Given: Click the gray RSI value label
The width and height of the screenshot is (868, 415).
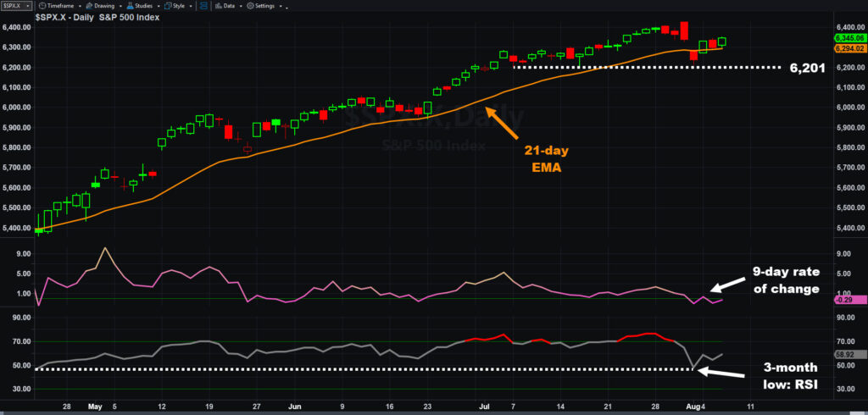Looking at the screenshot, I should [848, 354].
